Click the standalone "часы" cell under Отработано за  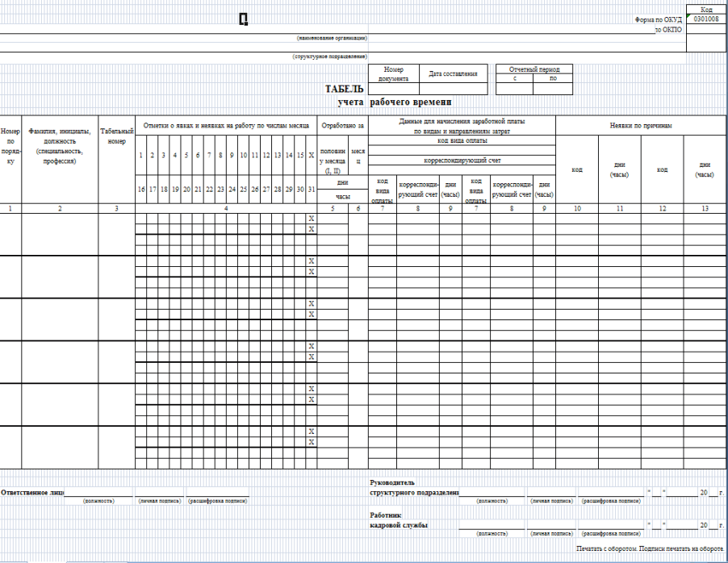tap(343, 196)
